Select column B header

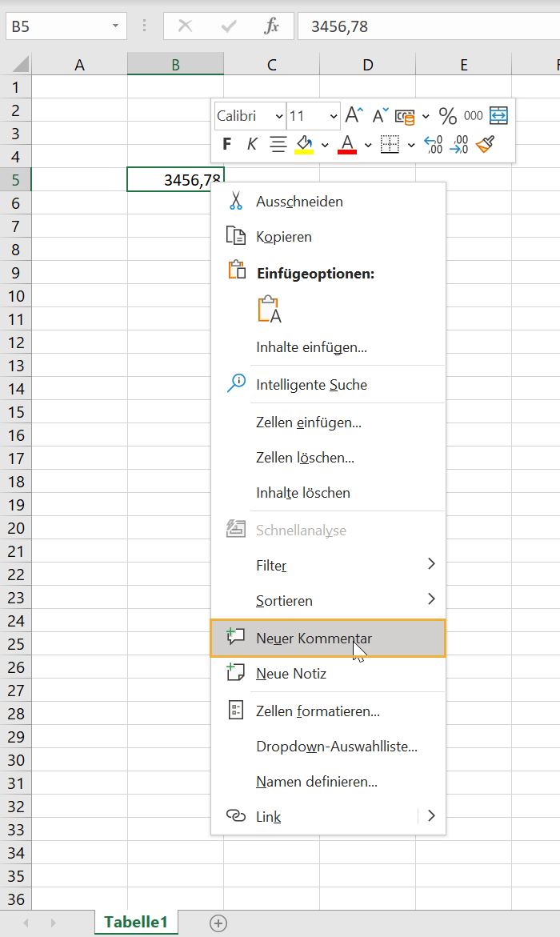click(176, 65)
